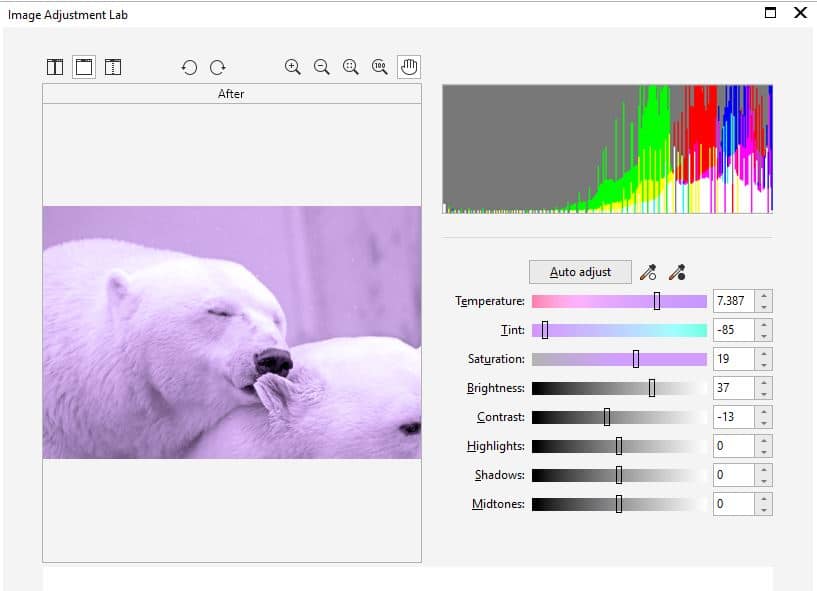Click the Midtones slider handle

click(x=619, y=504)
